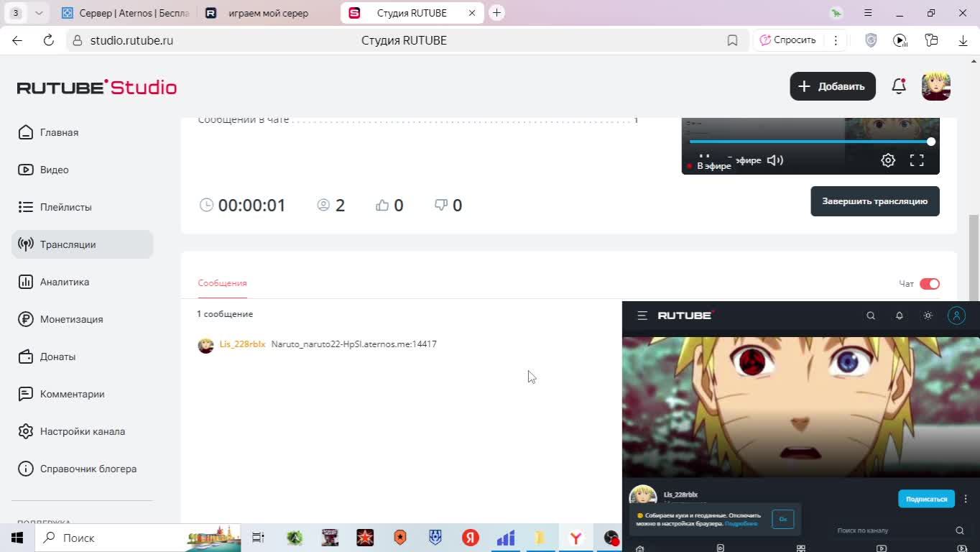980x552 pixels.
Task: Click Завершить трансляцию button
Action: click(x=875, y=201)
